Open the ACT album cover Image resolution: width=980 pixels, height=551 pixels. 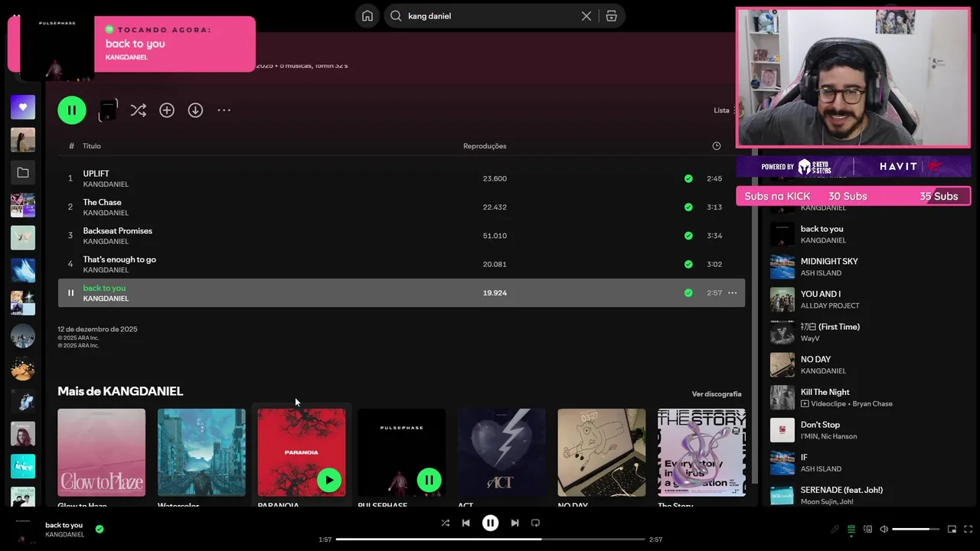point(501,452)
